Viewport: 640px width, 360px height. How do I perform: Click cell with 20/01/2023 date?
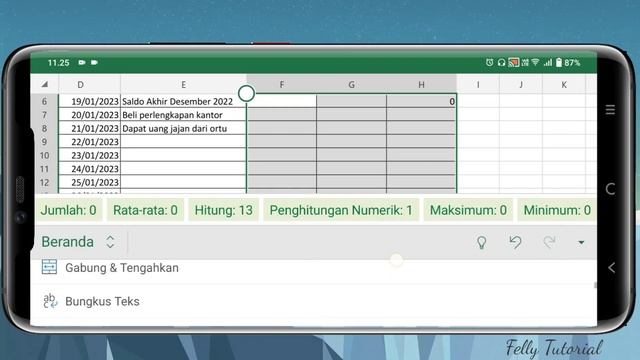click(89, 115)
